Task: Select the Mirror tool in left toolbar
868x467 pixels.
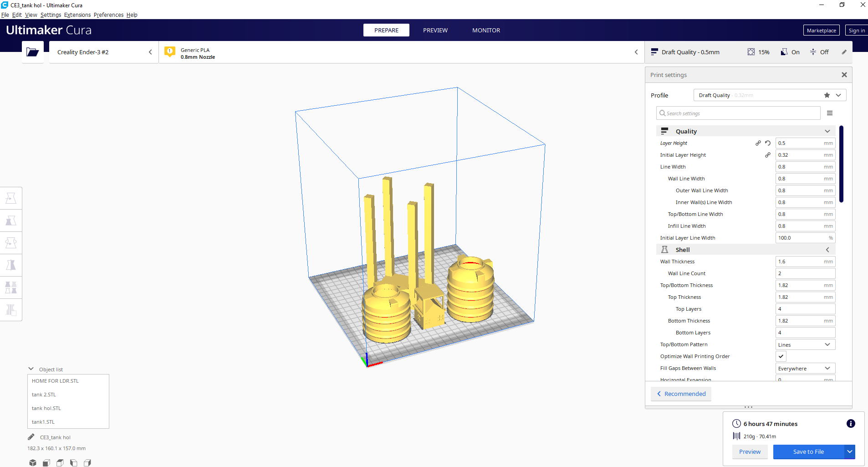Action: 11,265
